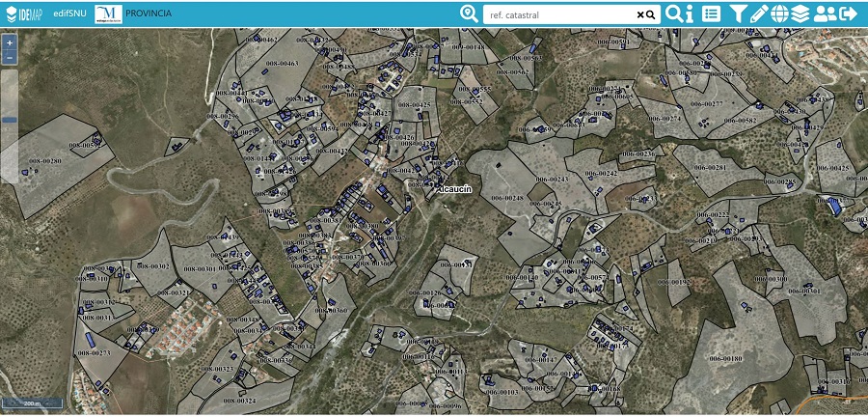Select parcel 006-00248 on the map

[x=507, y=198]
